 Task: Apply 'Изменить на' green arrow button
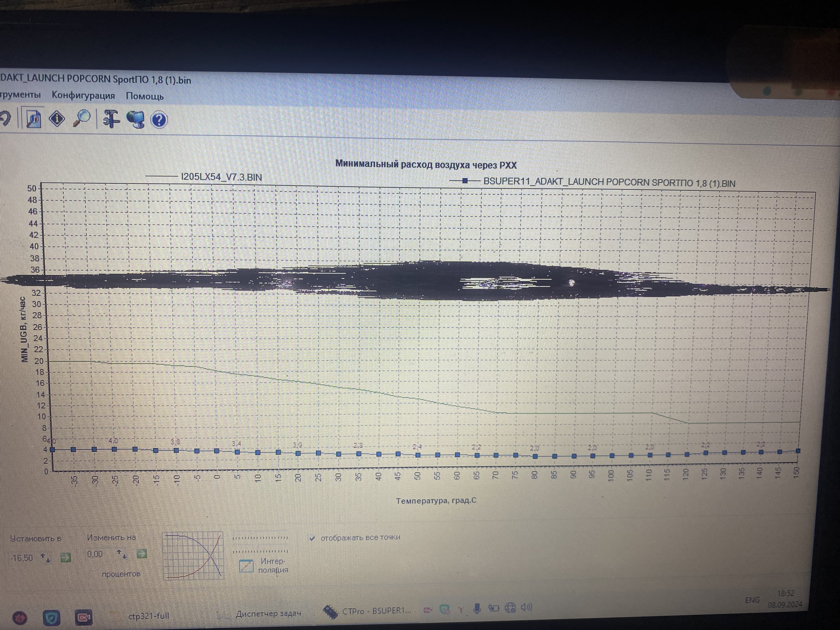[x=142, y=554]
